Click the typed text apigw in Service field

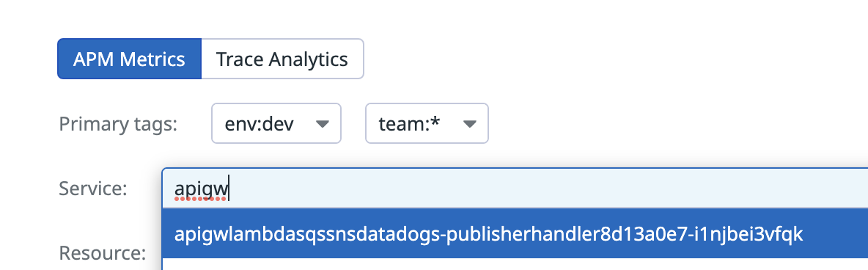(201, 189)
